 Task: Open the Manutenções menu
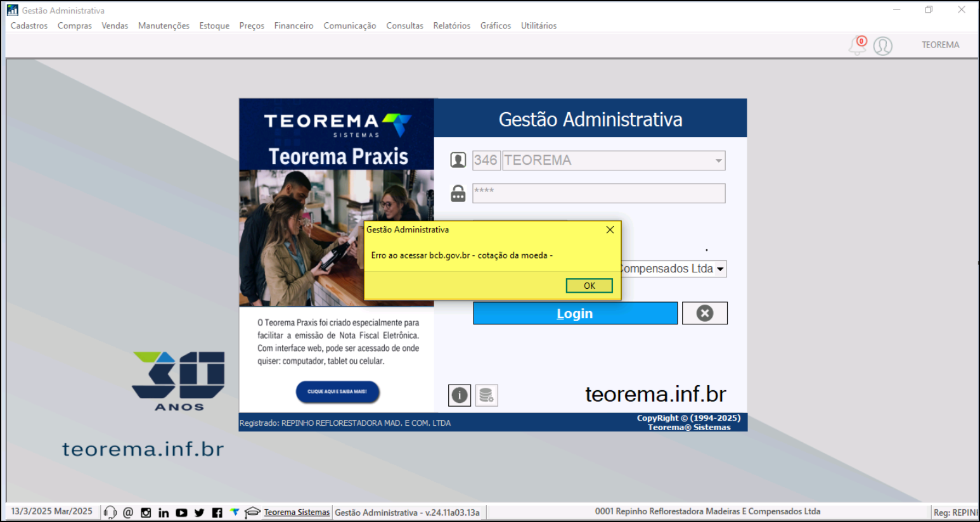click(164, 26)
